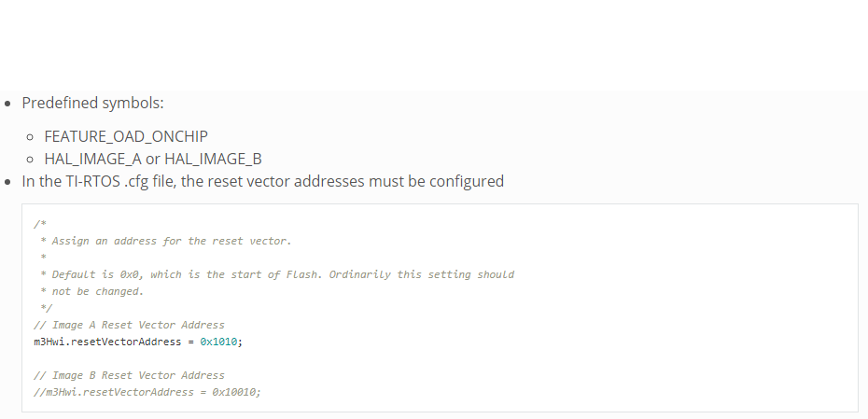
Task: Click the hollow bullet beside FEATURE_OAD_ONCHIP
Action: pyautogui.click(x=30, y=136)
